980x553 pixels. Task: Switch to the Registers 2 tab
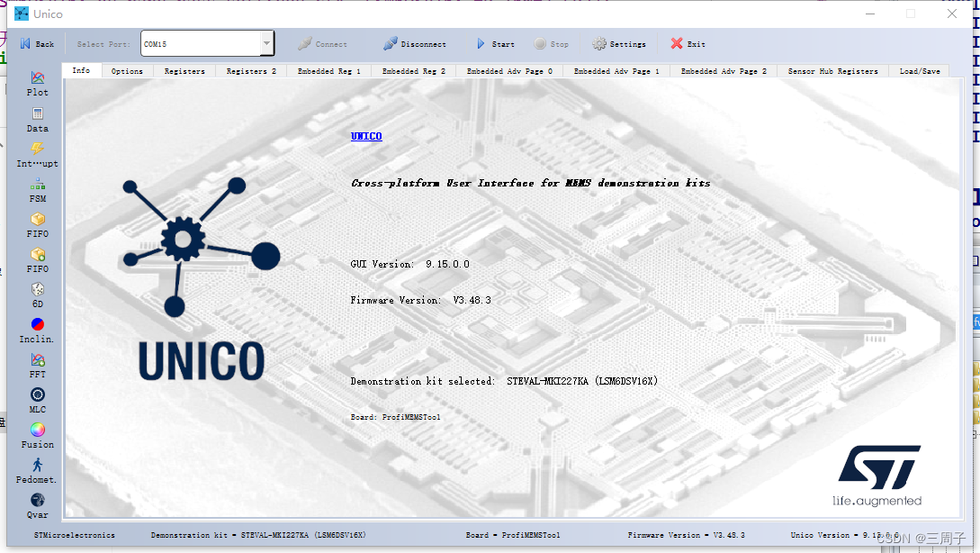251,71
